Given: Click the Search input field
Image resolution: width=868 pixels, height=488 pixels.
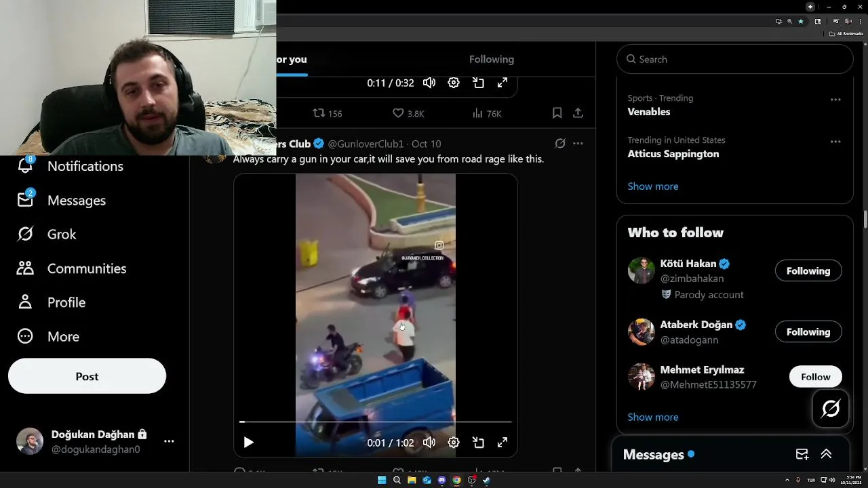Looking at the screenshot, I should [735, 59].
